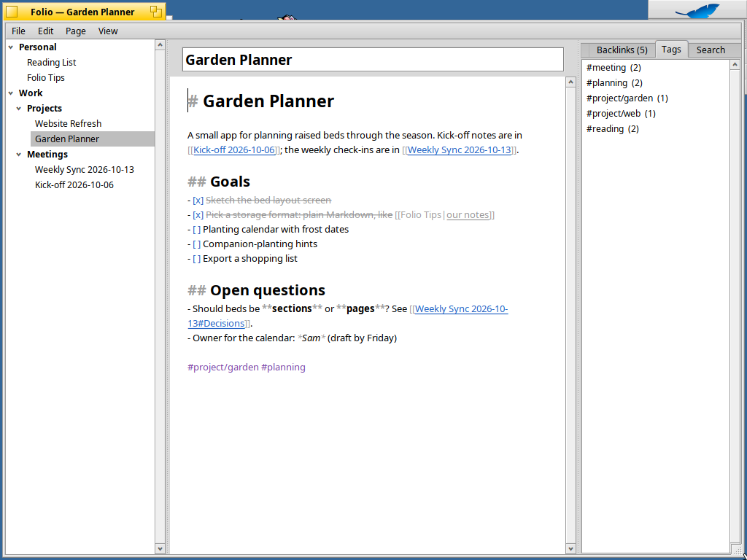Click the italic word 'Sam' in the editor
This screenshot has height=560, width=747.
311,338
